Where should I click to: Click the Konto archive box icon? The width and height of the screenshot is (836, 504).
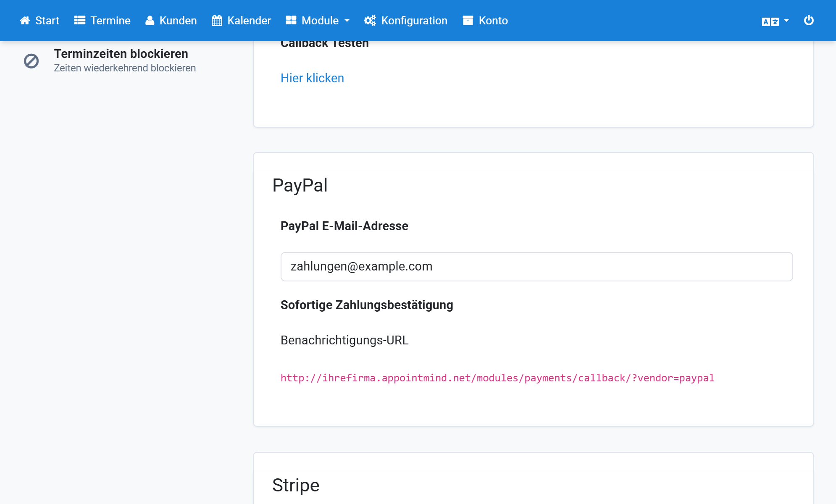(x=468, y=21)
